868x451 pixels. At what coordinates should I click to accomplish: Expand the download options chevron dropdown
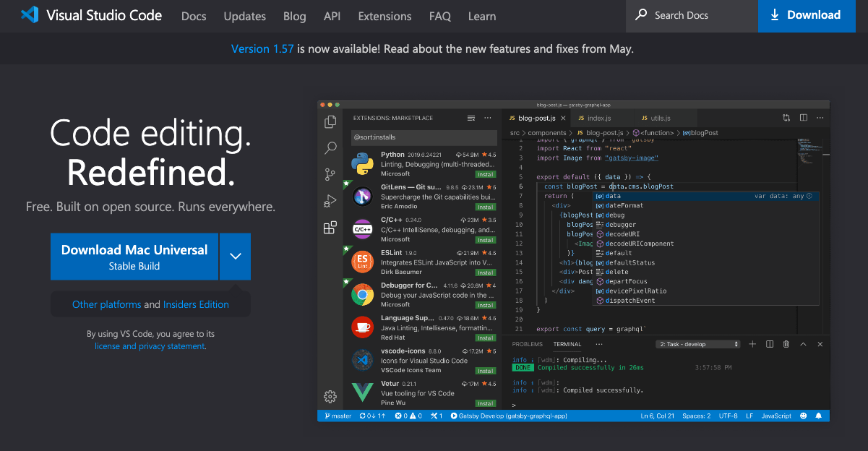235,257
